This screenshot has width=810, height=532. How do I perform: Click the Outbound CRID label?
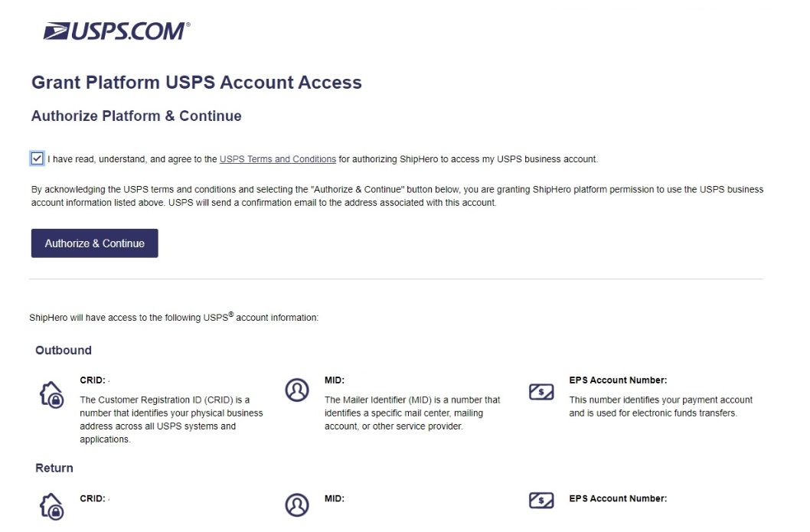[x=93, y=380]
